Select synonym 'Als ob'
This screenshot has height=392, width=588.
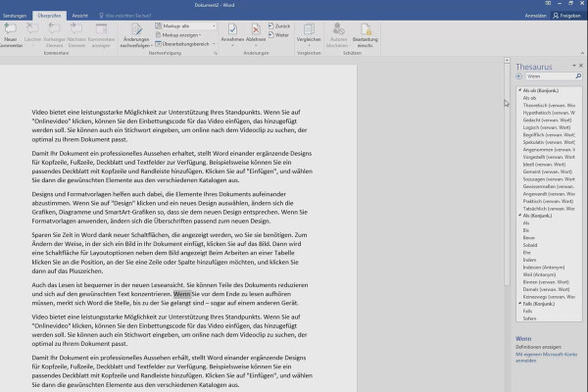tap(529, 98)
